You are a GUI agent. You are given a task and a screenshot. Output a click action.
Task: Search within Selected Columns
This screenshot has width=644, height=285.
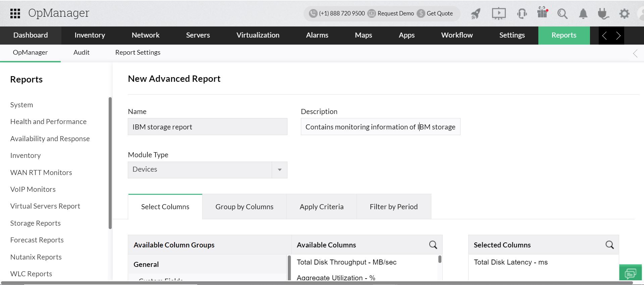(x=609, y=245)
